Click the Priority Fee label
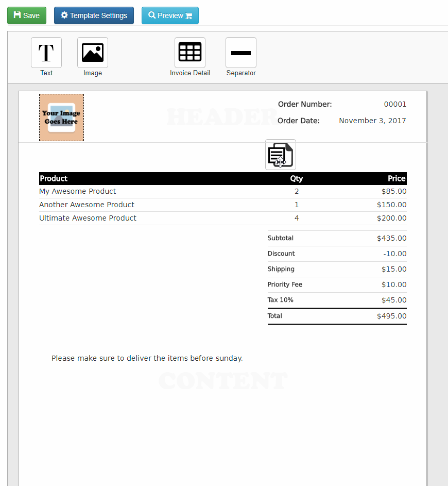This screenshot has height=486, width=448. [x=285, y=284]
